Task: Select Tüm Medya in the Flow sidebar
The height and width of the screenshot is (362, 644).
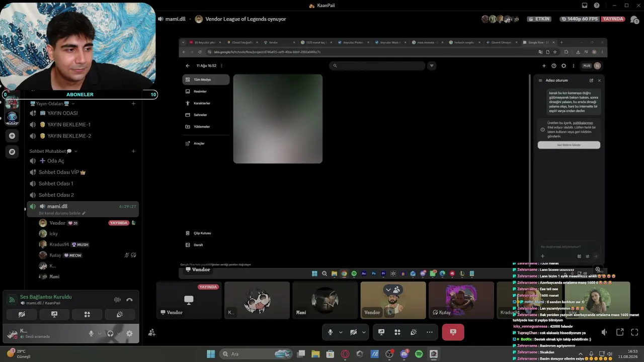Action: (206, 79)
